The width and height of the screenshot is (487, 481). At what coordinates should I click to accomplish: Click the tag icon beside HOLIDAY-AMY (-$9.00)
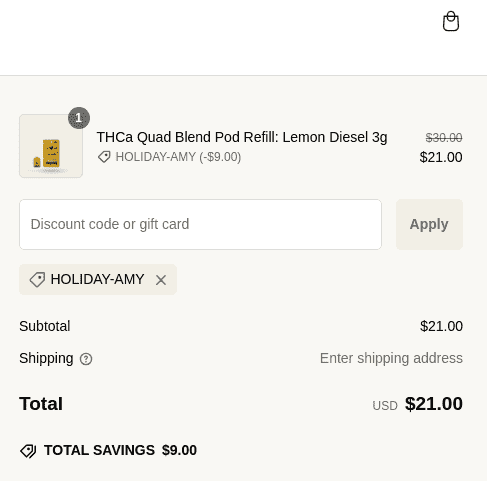tap(104, 157)
